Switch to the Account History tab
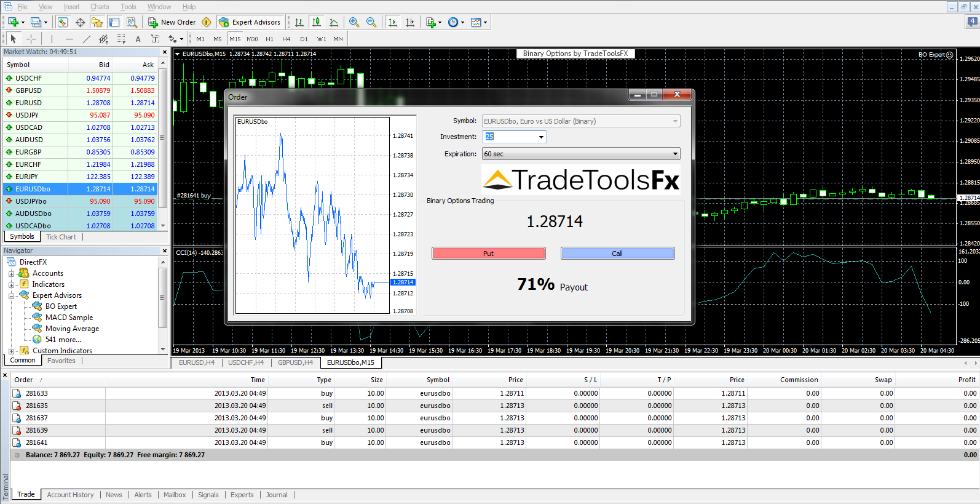Viewport: 980px width, 504px height. point(70,495)
